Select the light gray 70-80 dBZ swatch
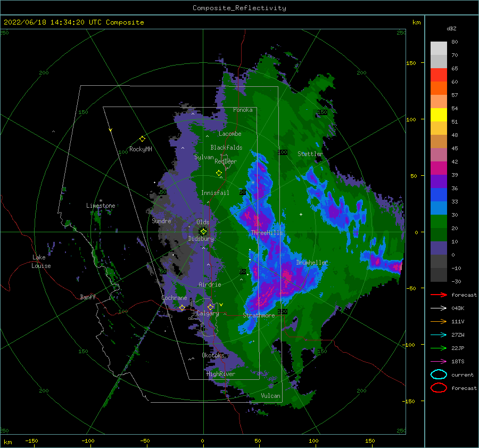 coord(439,48)
